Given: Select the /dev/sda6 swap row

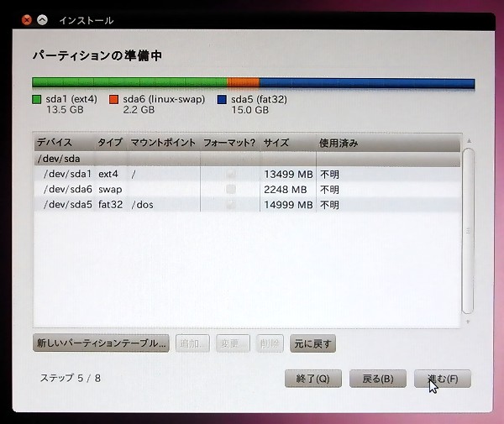Looking at the screenshot, I should (247, 189).
